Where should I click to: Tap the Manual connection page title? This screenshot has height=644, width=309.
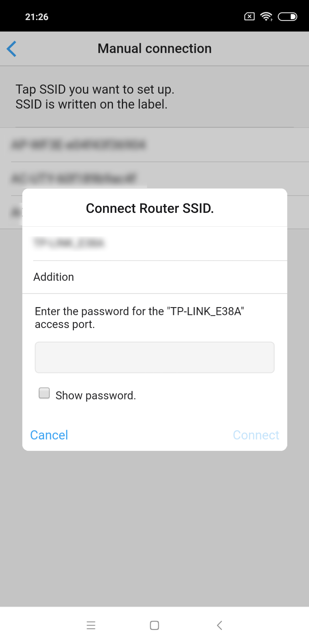click(x=154, y=49)
